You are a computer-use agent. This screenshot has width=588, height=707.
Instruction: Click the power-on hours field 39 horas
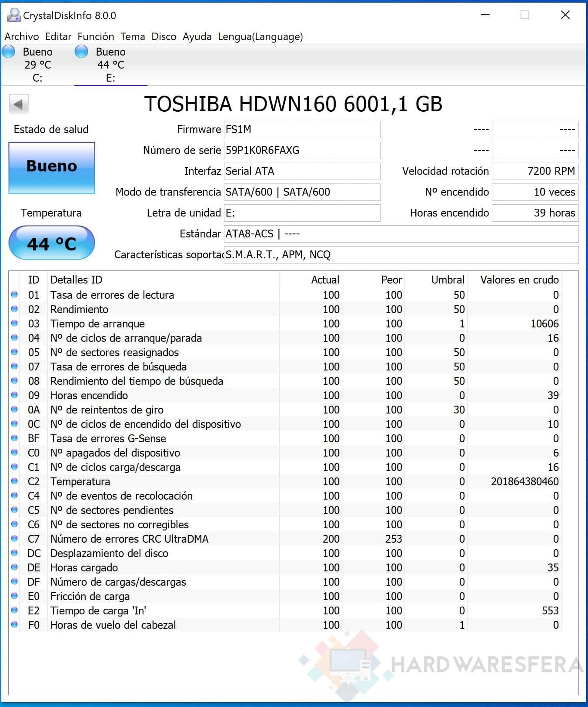pos(535,213)
